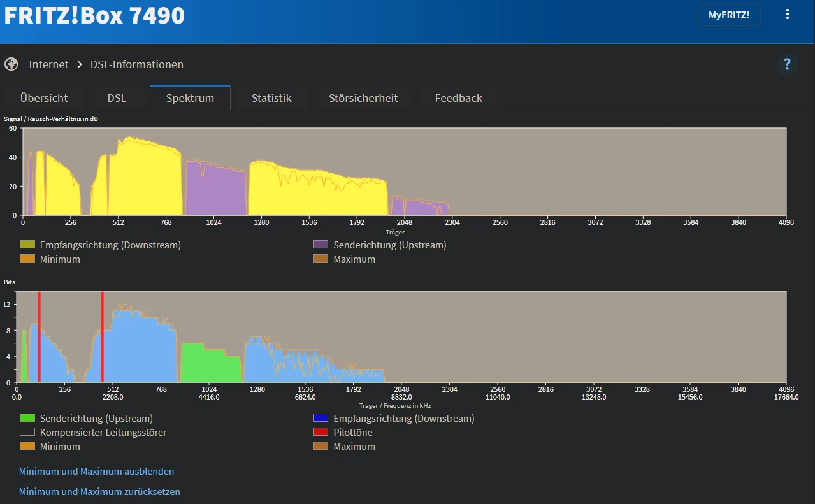Click the green Senderichtung (Upstream) legend swatch

click(27, 419)
